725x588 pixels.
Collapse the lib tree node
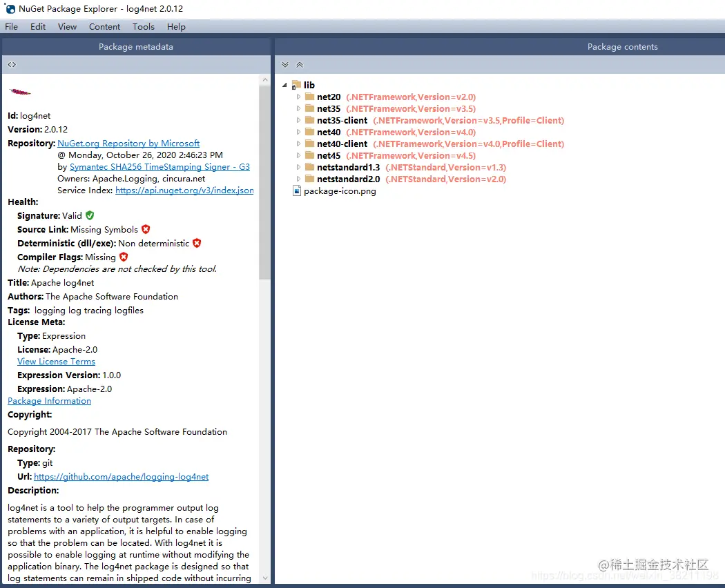tap(284, 85)
